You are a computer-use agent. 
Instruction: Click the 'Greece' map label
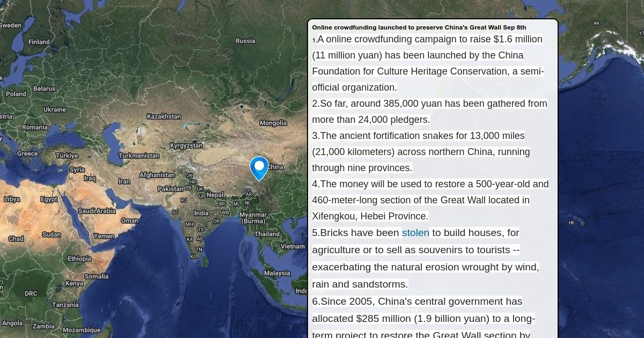point(27,153)
